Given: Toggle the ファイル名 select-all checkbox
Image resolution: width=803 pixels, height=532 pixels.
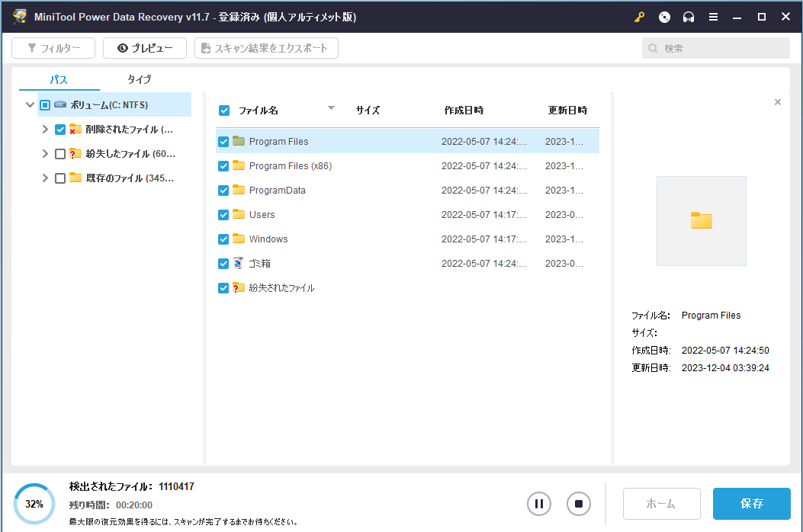Looking at the screenshot, I should click(x=223, y=110).
